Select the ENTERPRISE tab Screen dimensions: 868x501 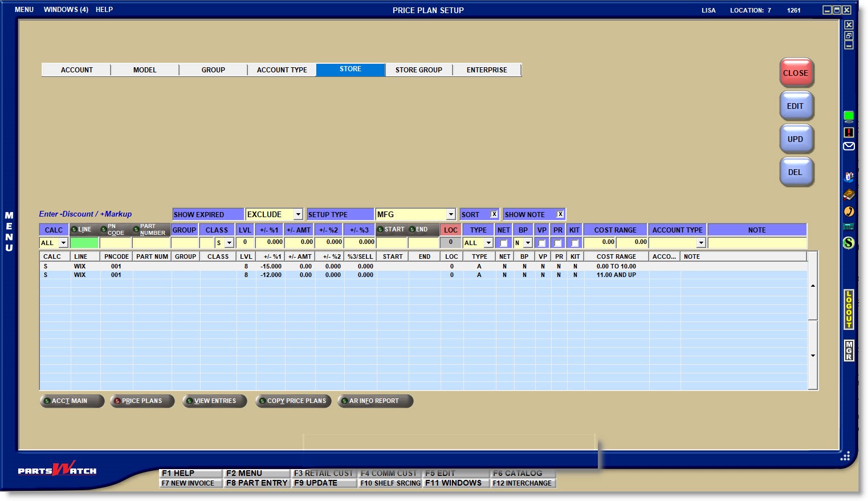point(487,70)
